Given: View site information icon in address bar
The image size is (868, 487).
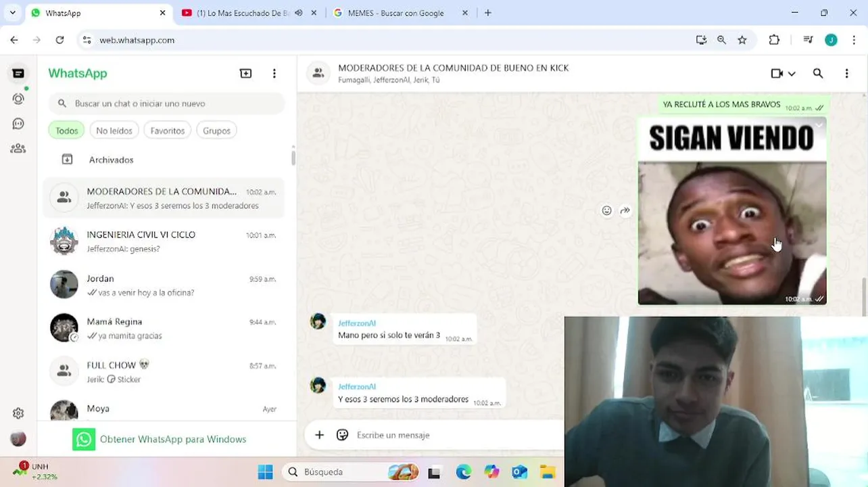Looking at the screenshot, I should 87,40.
